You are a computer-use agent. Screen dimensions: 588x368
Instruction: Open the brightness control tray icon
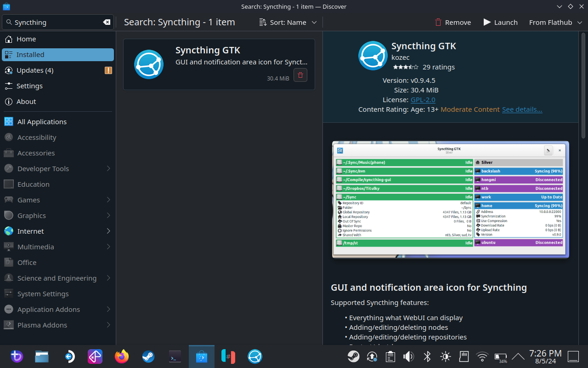[x=446, y=356]
